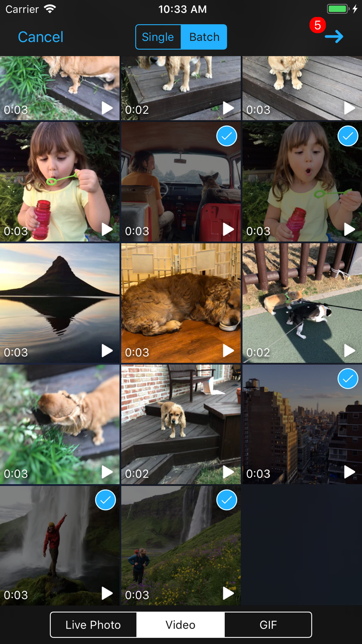The width and height of the screenshot is (362, 644).
Task: Tap the Carrier label
Action: pos(22,9)
